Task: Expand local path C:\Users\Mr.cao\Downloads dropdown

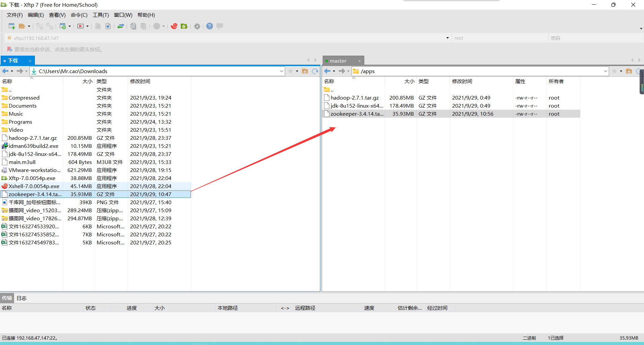Action: point(281,71)
